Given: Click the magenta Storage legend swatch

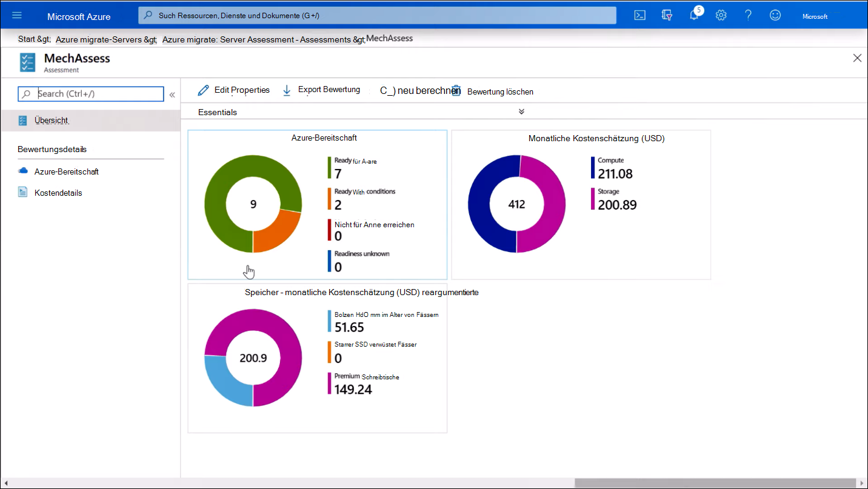Looking at the screenshot, I should (x=593, y=199).
